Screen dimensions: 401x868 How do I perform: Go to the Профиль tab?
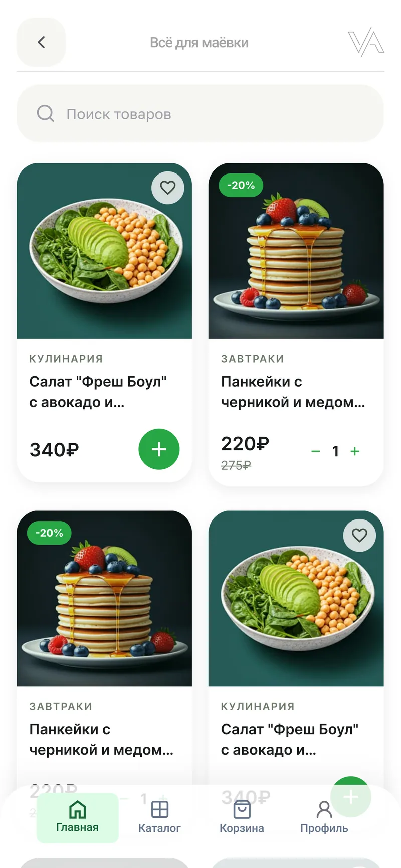pyautogui.click(x=324, y=817)
